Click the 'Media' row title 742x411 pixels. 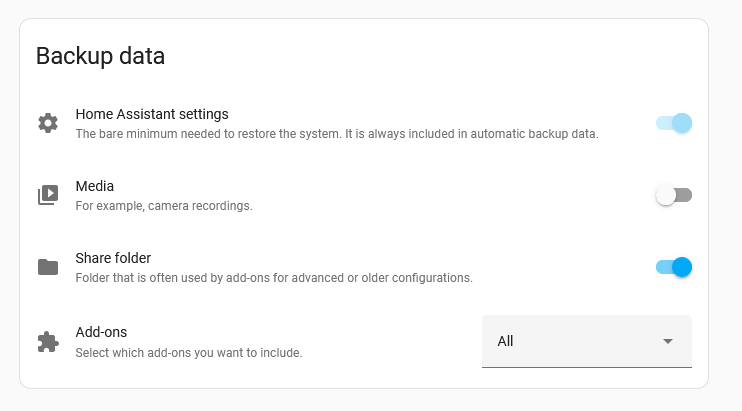point(95,186)
